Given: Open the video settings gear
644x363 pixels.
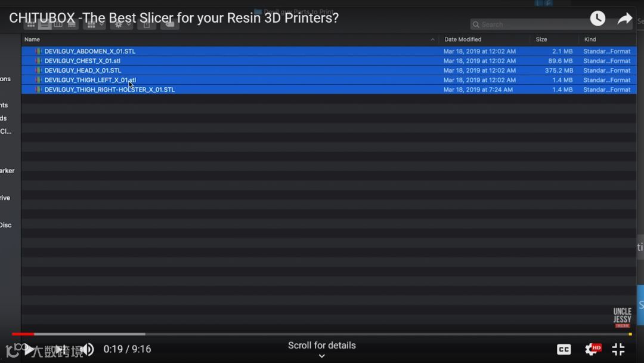Looking at the screenshot, I should click(x=592, y=349).
